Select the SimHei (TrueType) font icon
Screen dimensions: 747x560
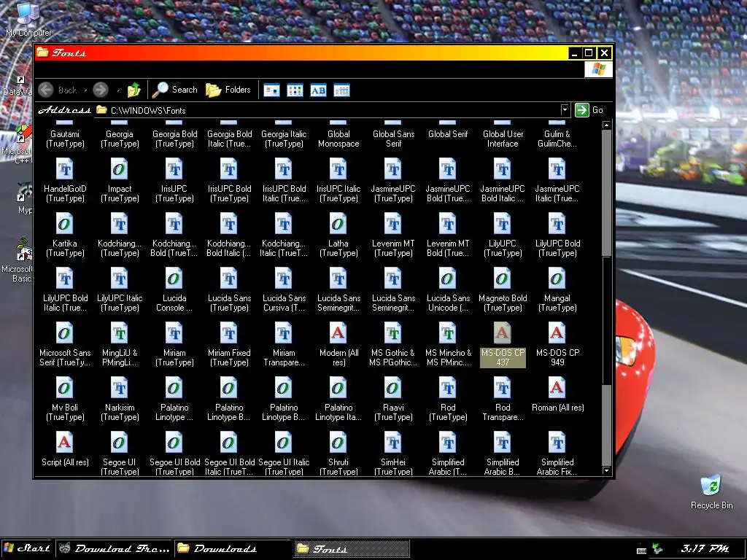393,443
